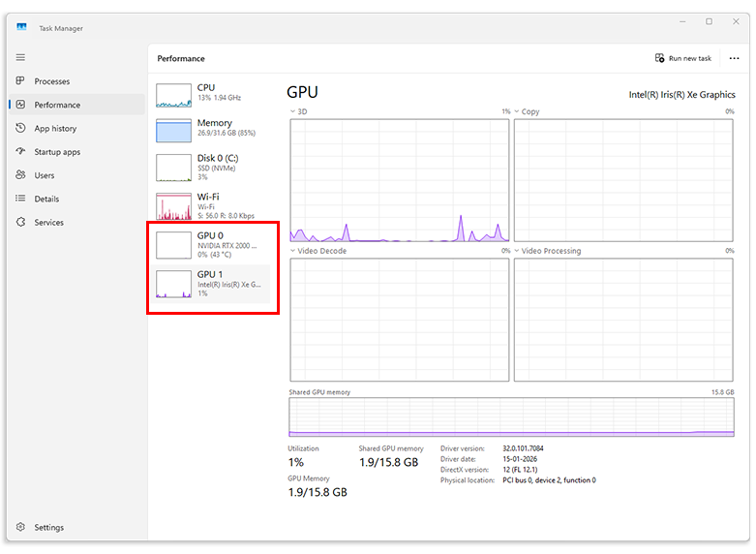
Task: Click the Settings gear icon
Action: click(20, 527)
